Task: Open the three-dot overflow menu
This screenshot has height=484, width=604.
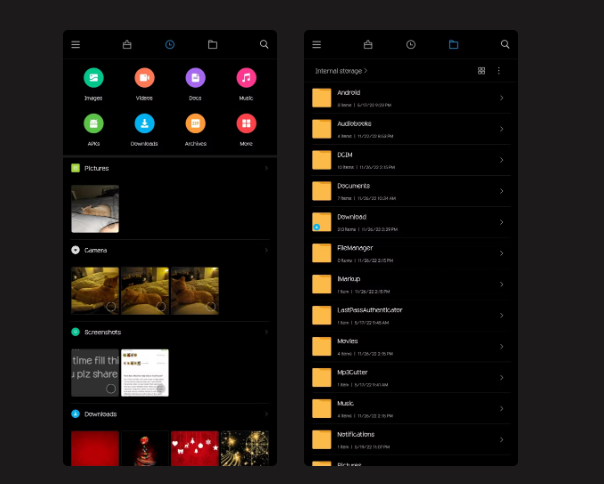Action: 499,71
